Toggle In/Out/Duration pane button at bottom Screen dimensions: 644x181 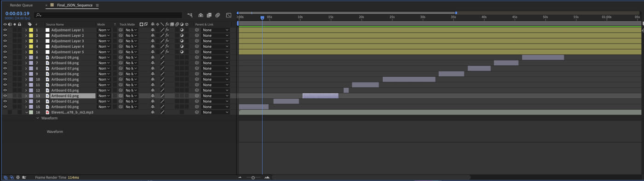pos(18,177)
